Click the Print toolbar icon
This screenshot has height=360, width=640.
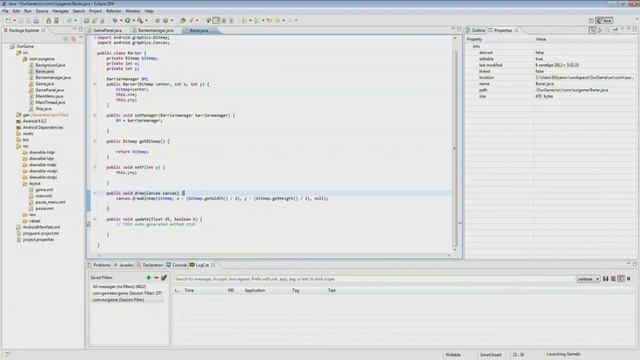(36, 20)
